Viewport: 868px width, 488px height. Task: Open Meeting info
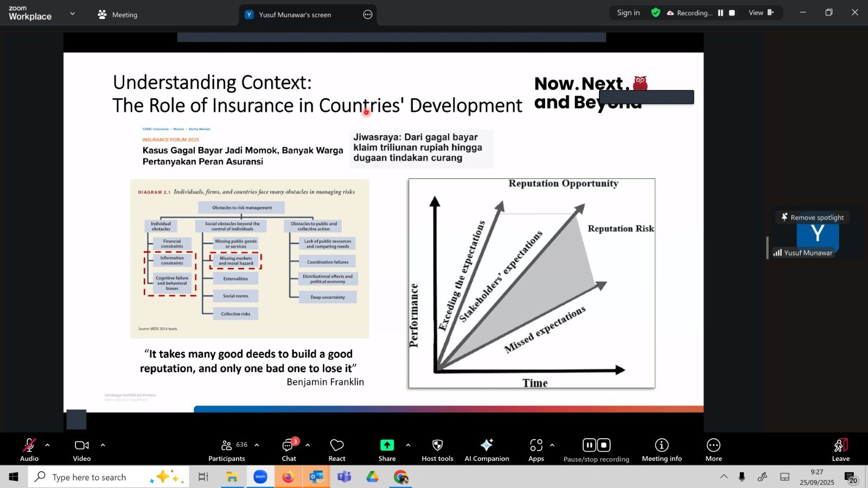[661, 450]
